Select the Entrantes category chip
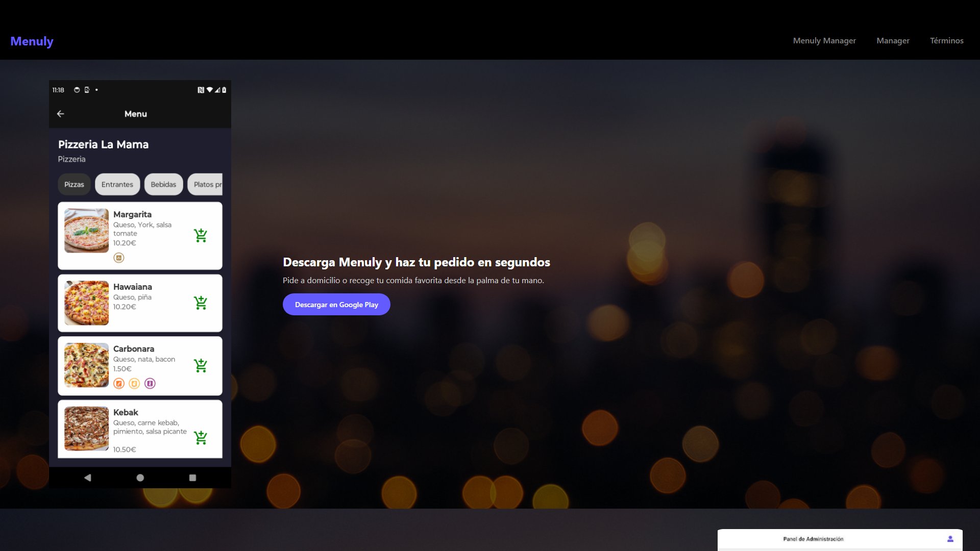Screen dimensions: 980x551 117,184
